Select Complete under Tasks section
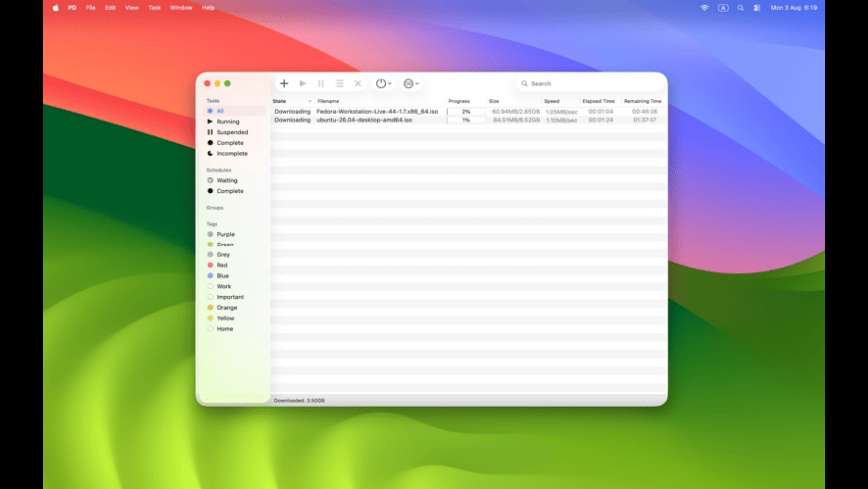Screen dimensions: 868x489 point(234,143)
